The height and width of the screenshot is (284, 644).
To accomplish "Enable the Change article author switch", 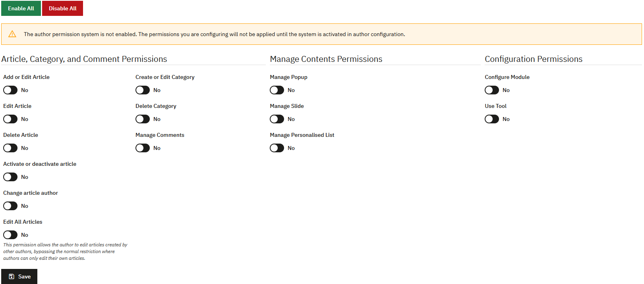I will tap(10, 206).
